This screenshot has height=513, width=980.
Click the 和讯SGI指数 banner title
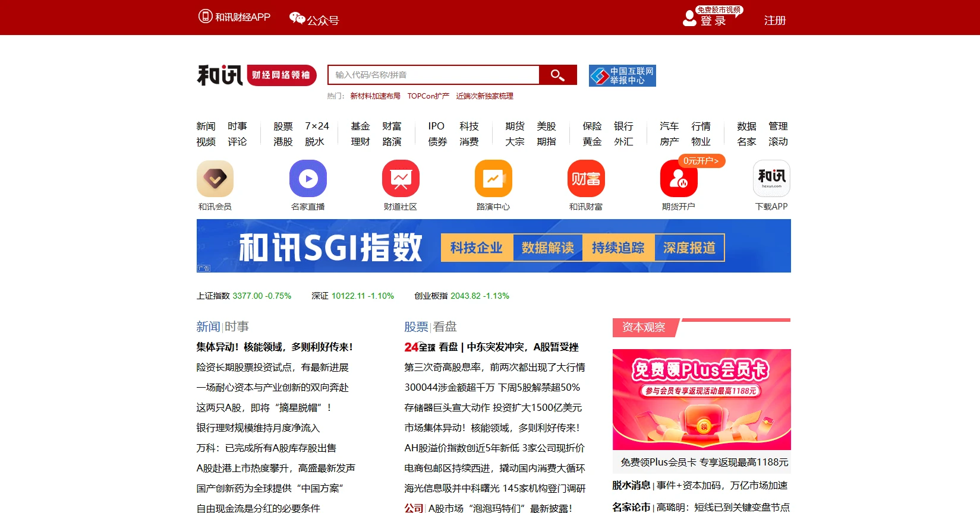point(330,248)
